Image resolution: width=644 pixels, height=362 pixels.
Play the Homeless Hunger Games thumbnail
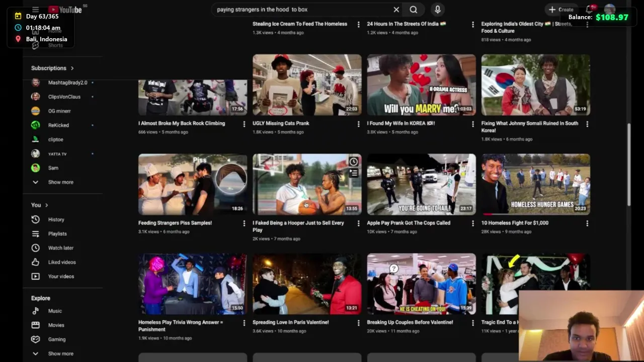coord(535,185)
